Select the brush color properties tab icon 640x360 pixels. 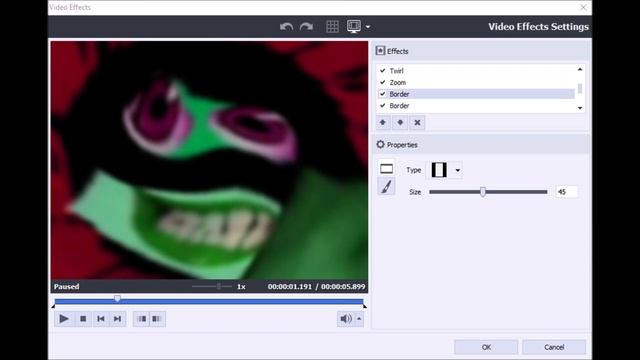click(386, 187)
